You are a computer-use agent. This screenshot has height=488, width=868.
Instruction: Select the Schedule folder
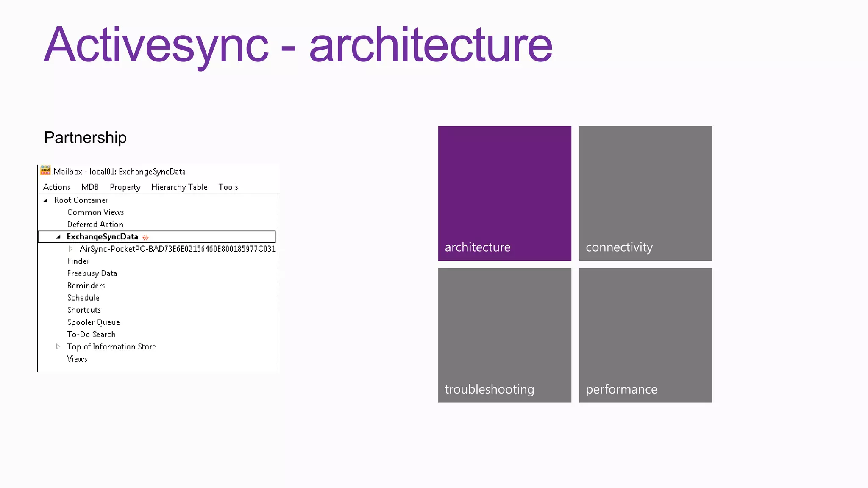[x=83, y=298]
